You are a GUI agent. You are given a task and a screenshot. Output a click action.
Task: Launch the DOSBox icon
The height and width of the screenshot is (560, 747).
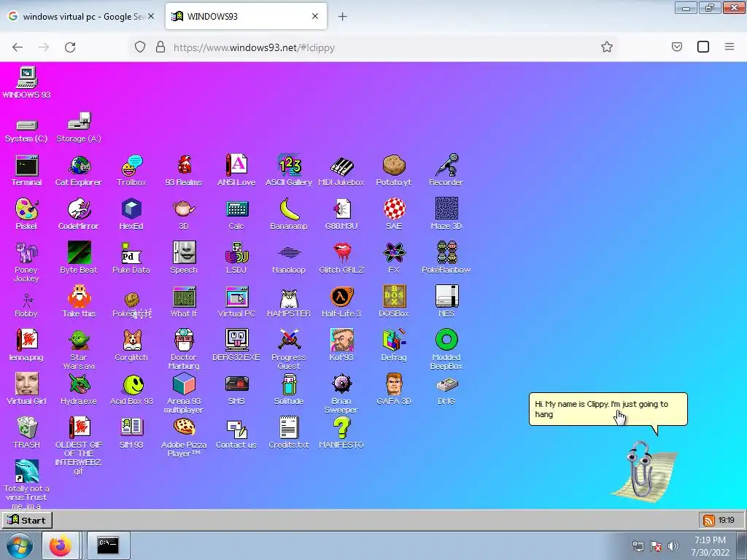(393, 297)
